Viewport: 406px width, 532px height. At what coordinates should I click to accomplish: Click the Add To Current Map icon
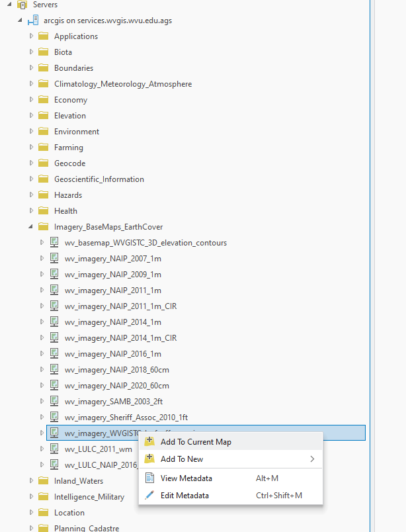click(149, 441)
